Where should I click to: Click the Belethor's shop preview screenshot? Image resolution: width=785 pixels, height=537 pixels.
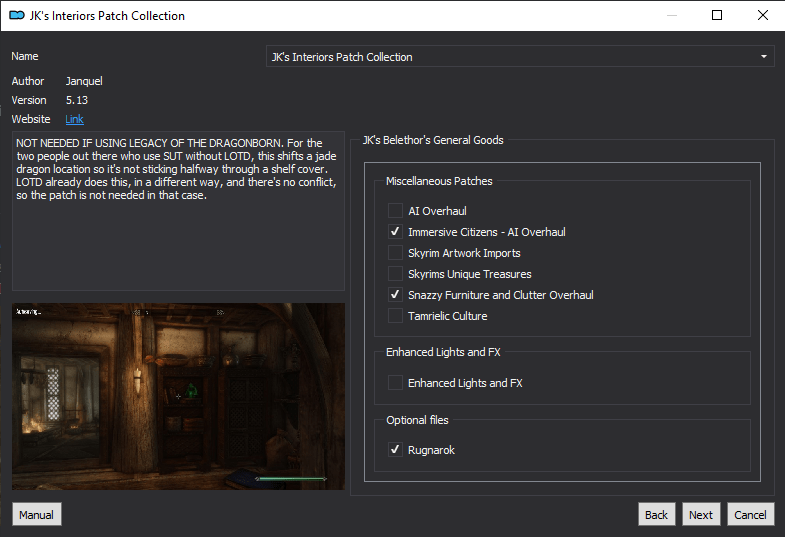click(x=178, y=396)
